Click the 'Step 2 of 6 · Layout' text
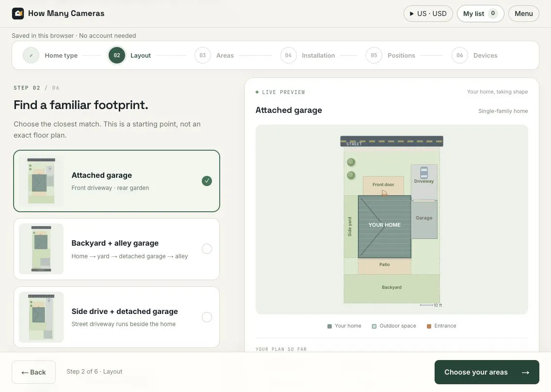 [x=95, y=372]
